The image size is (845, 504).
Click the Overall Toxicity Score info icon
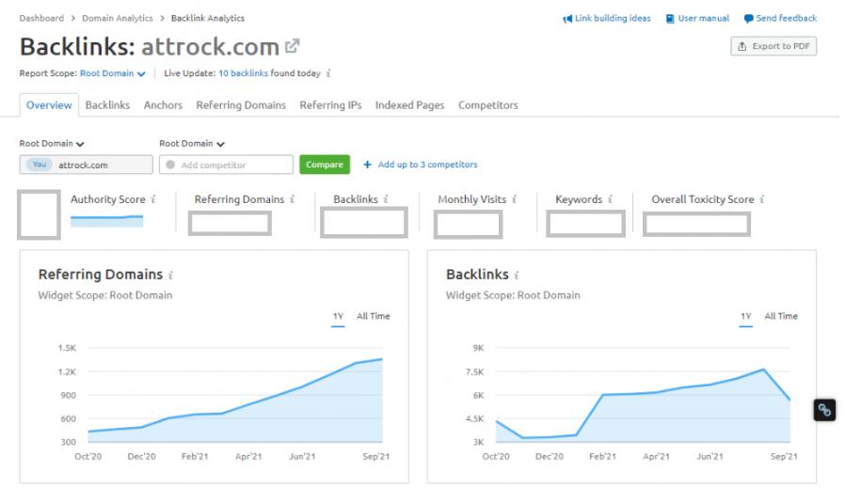(x=761, y=199)
